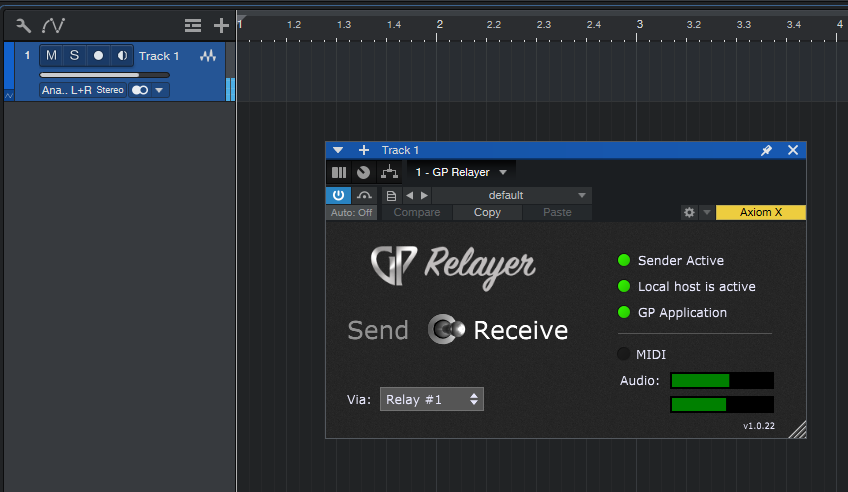Copy plugin settings
Viewport: 848px width, 492px height.
coord(487,213)
